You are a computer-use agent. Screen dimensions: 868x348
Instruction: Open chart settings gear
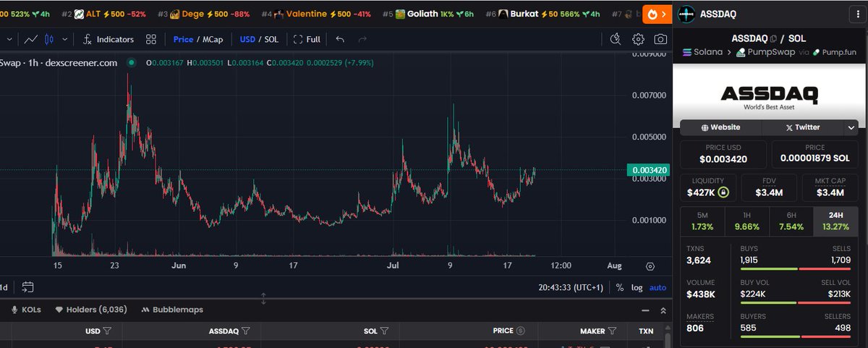639,39
